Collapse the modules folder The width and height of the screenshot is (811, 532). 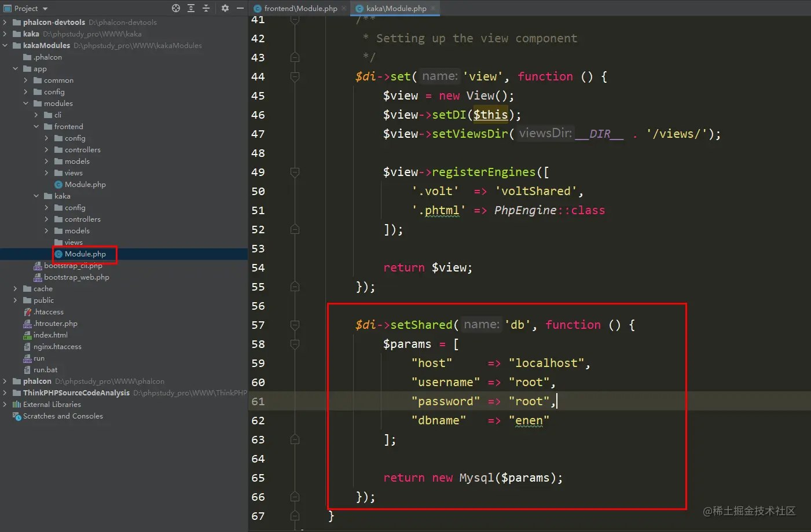[x=26, y=104]
